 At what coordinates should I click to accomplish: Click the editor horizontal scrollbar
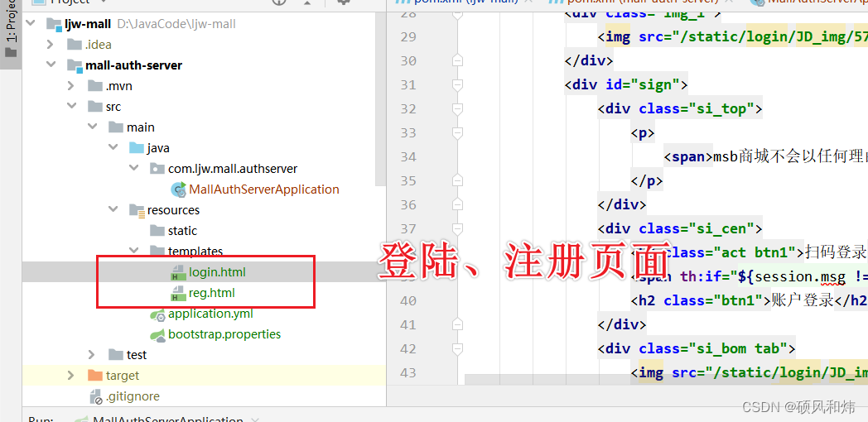666,380
